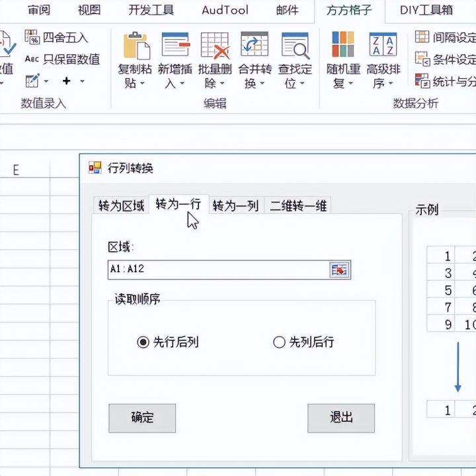
Task: Switch to the 转为区域 dialog tab
Action: click(121, 206)
